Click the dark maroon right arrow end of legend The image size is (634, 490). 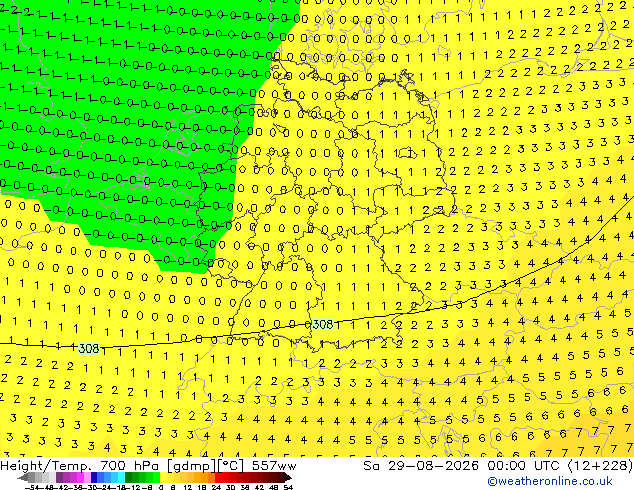(287, 477)
